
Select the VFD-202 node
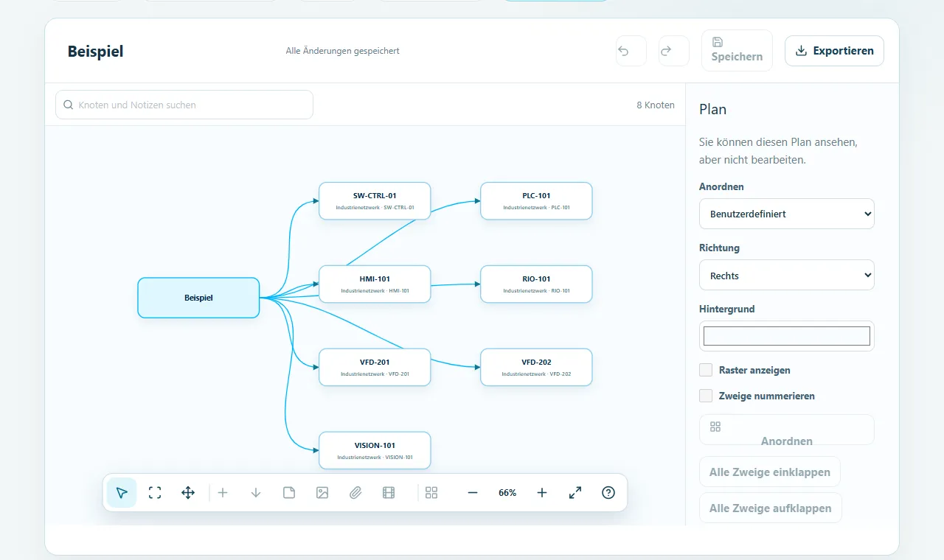point(536,367)
